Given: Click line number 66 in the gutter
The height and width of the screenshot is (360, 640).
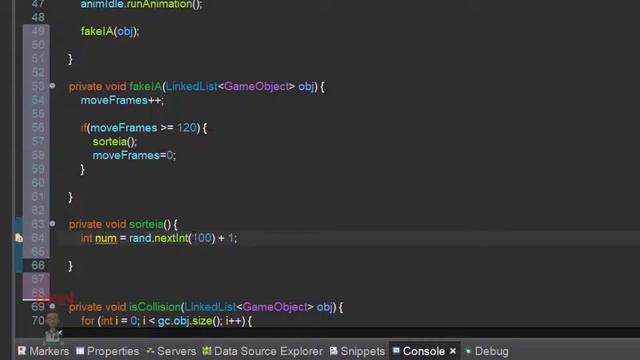Looking at the screenshot, I should pyautogui.click(x=38, y=265).
